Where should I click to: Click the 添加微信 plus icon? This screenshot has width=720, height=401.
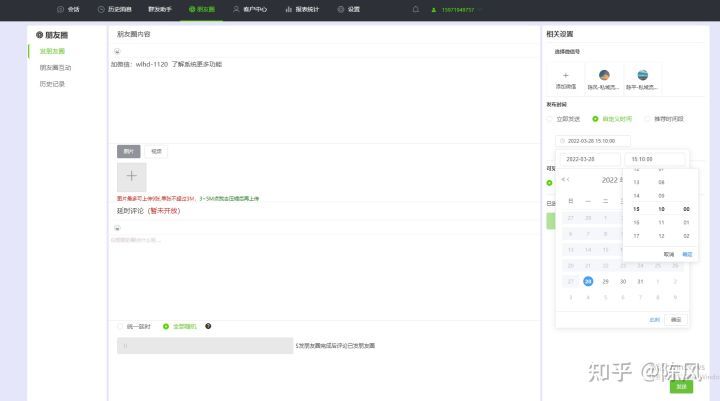point(566,75)
